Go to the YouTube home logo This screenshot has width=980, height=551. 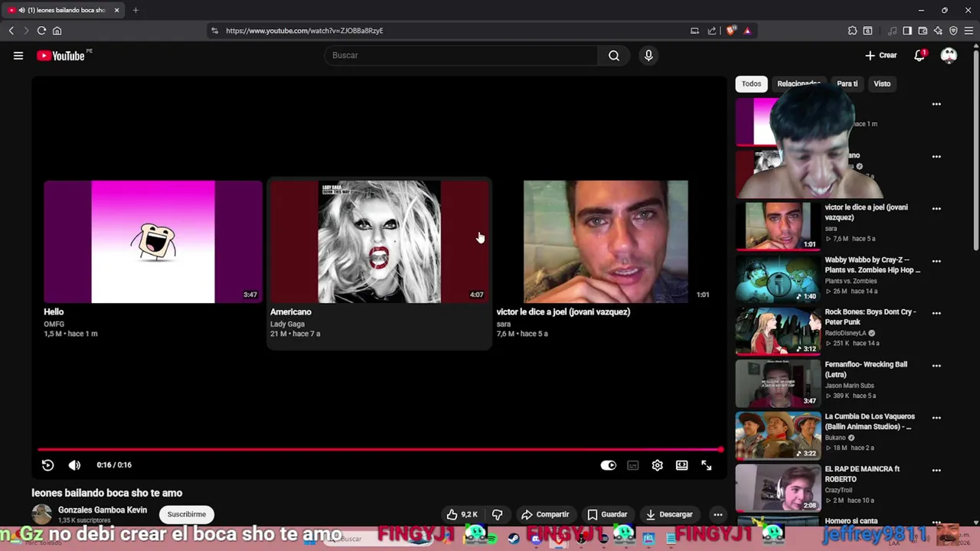60,55
